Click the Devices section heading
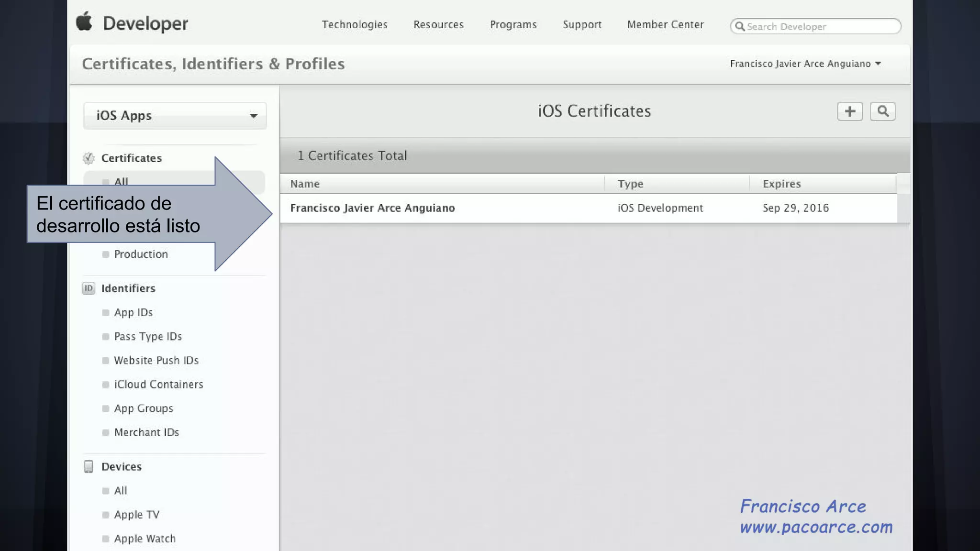This screenshot has height=551, width=980. coord(122,466)
